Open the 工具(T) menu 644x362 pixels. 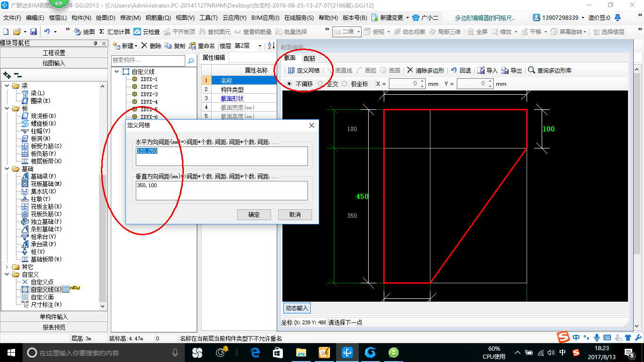click(x=208, y=18)
